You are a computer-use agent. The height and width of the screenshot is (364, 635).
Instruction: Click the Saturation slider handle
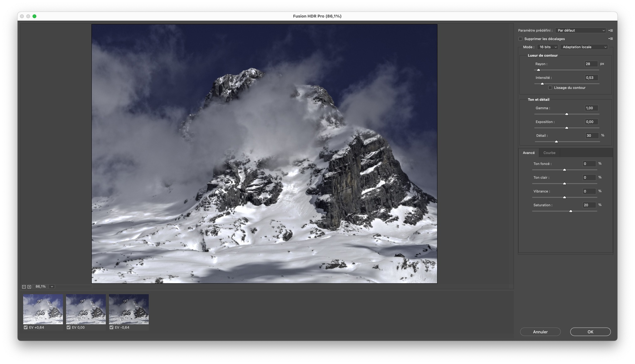point(571,211)
